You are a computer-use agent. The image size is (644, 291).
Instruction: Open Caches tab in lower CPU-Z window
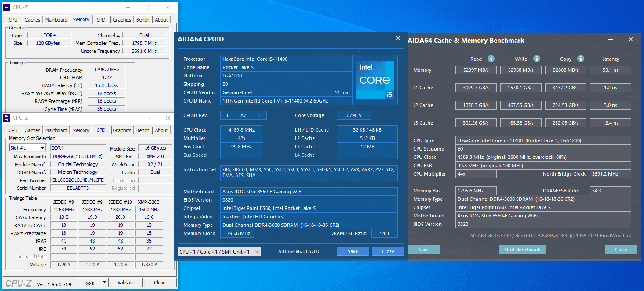pos(33,130)
